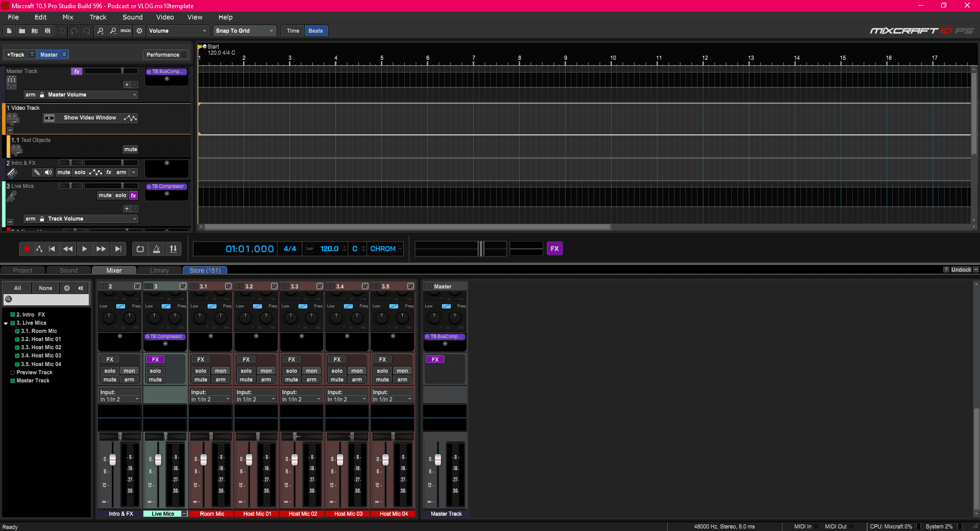Toggle the metronome icon
980x531 pixels.
click(x=157, y=249)
